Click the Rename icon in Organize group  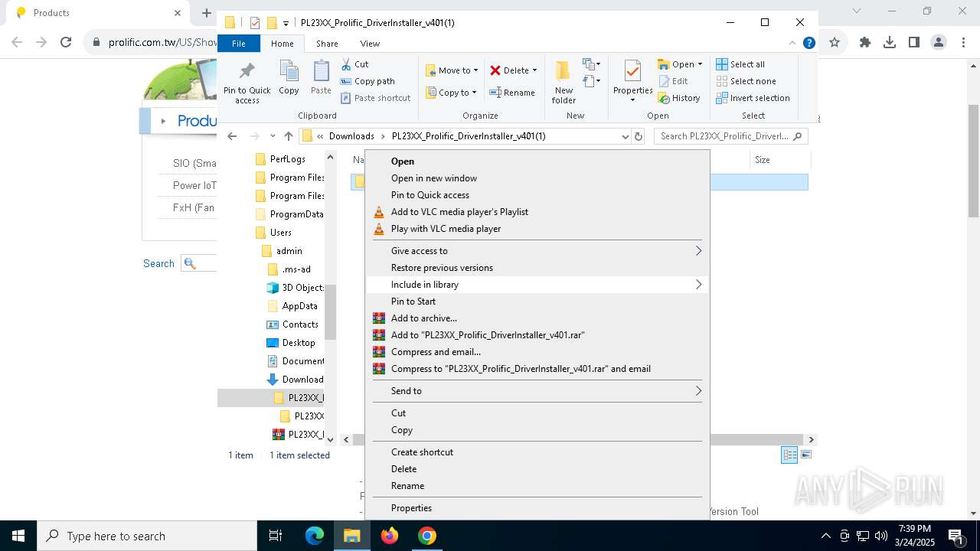click(495, 93)
